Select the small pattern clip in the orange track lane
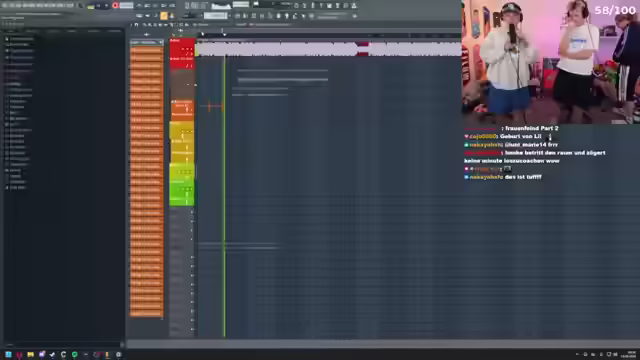Image resolution: width=640 pixels, height=360 pixels. click(x=211, y=107)
